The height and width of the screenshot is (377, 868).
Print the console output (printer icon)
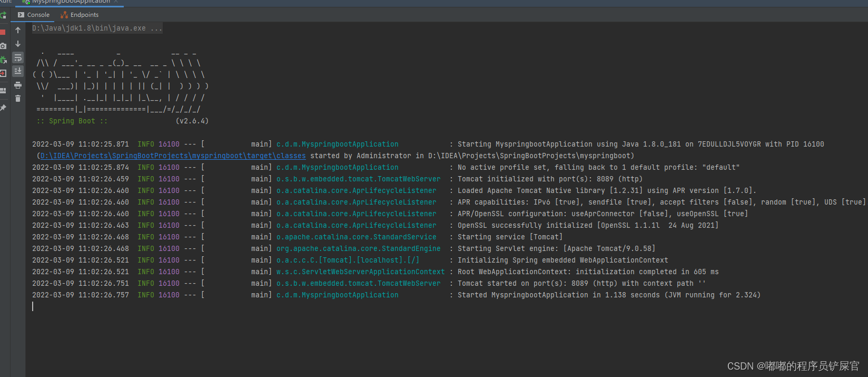click(18, 85)
